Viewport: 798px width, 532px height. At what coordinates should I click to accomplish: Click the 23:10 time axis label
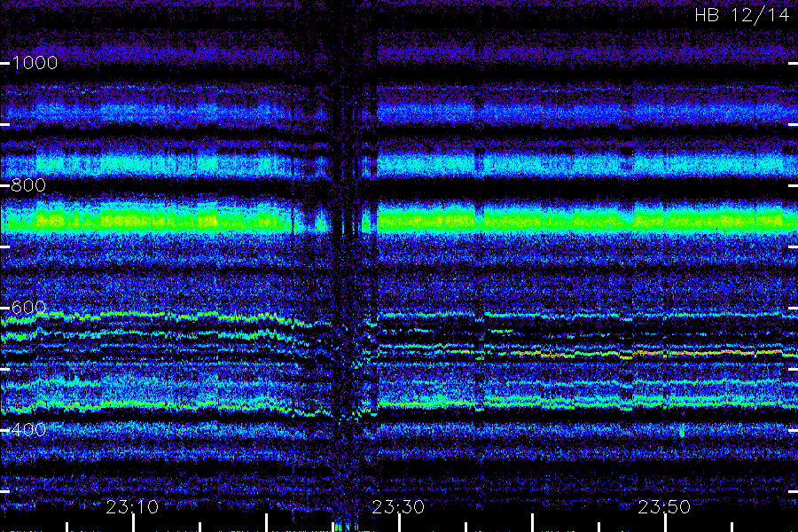point(132,507)
